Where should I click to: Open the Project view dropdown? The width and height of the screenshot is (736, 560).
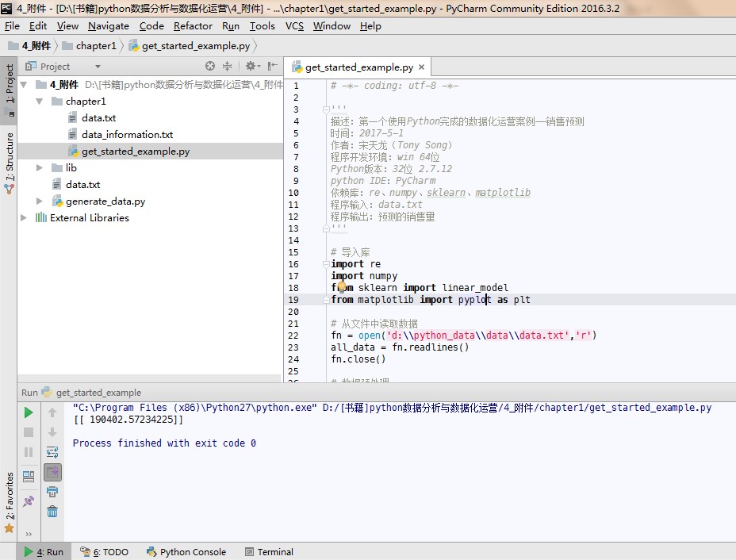[98, 67]
